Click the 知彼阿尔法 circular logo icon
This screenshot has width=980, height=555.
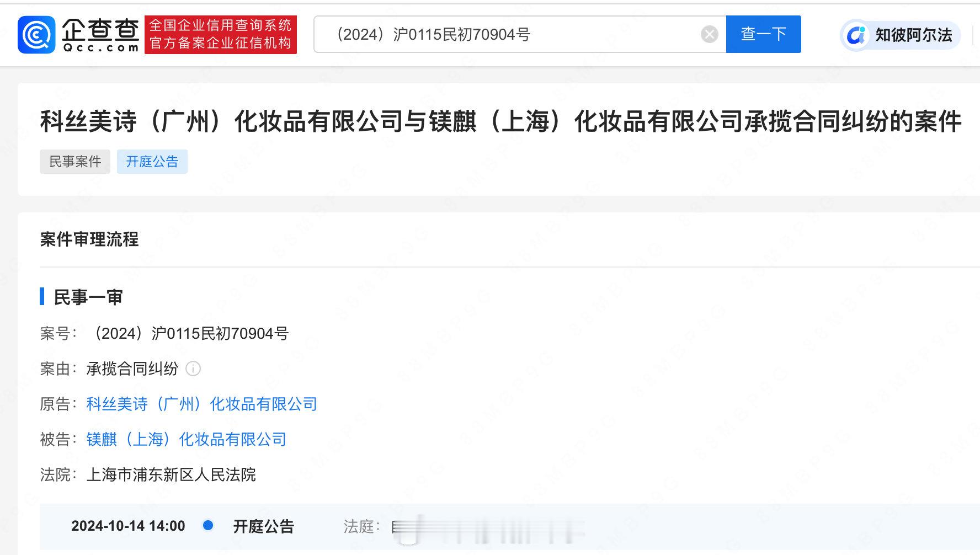click(856, 35)
